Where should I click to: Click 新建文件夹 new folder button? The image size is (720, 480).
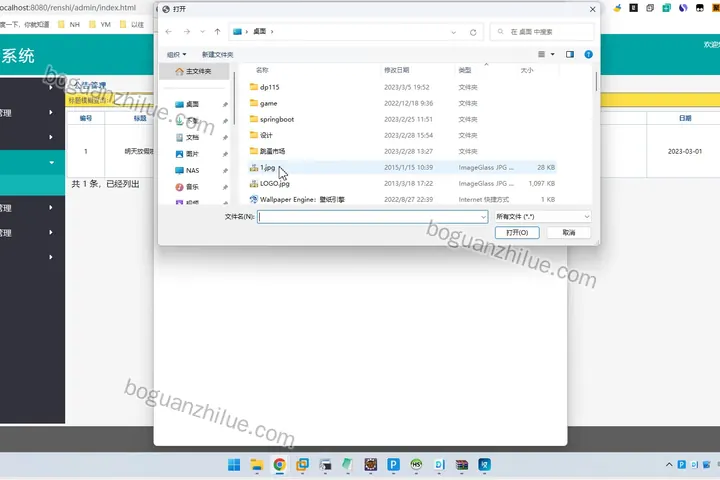(x=218, y=55)
